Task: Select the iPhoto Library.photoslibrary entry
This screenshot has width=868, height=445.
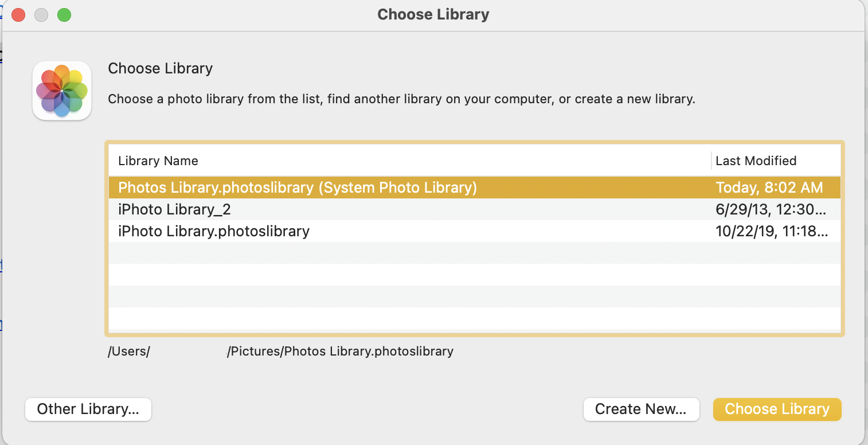Action: point(213,231)
